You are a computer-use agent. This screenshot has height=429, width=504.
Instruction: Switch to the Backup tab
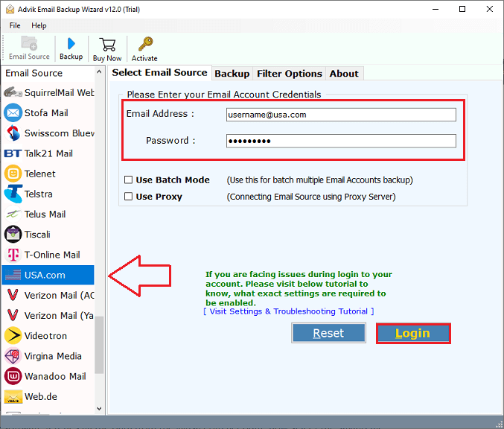click(x=232, y=74)
